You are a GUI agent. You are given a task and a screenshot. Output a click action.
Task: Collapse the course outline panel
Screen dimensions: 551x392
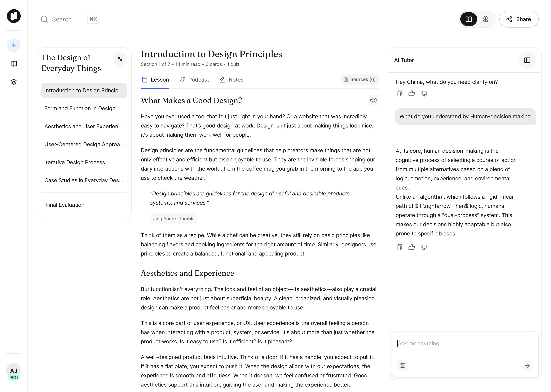pyautogui.click(x=120, y=59)
